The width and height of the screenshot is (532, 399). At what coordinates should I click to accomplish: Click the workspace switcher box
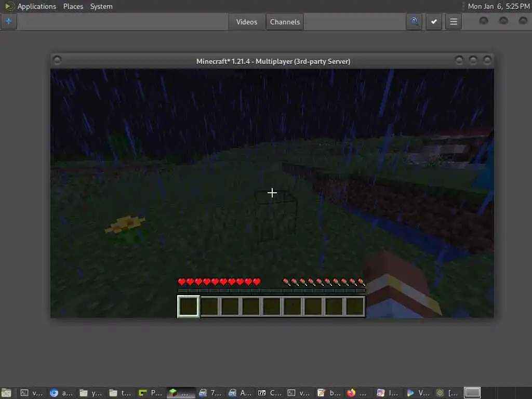pos(472,393)
